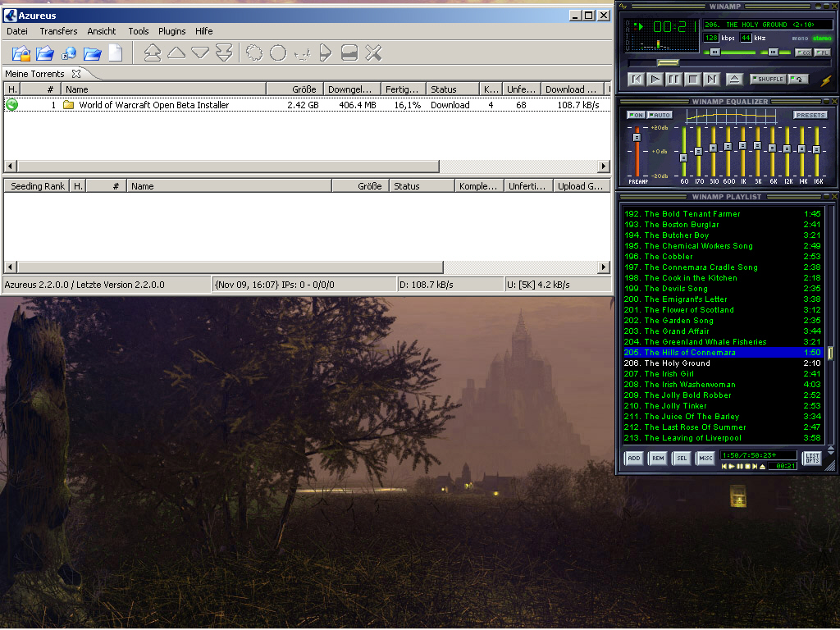Click the REM button in Winamp playlist

pos(658,459)
